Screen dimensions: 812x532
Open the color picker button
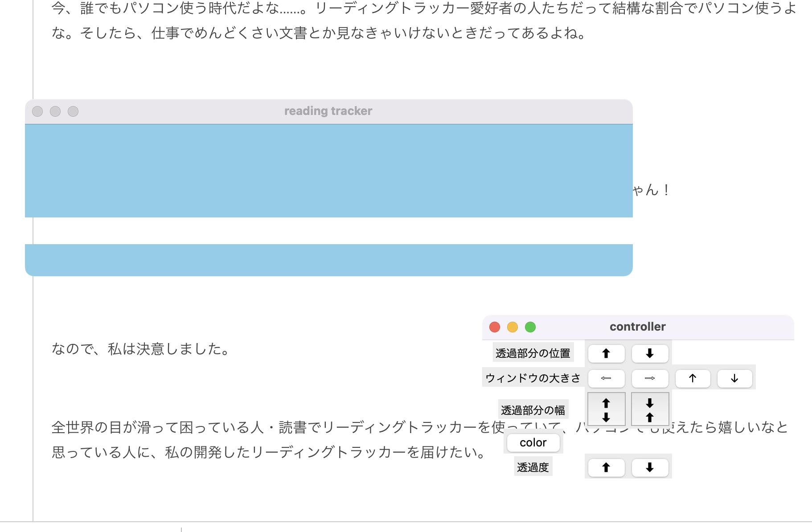pyautogui.click(x=533, y=442)
